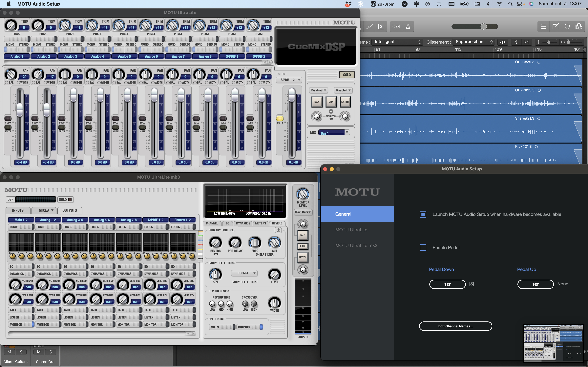Toggle the yellow output MUTE button
588x367 pixels.
click(x=280, y=118)
